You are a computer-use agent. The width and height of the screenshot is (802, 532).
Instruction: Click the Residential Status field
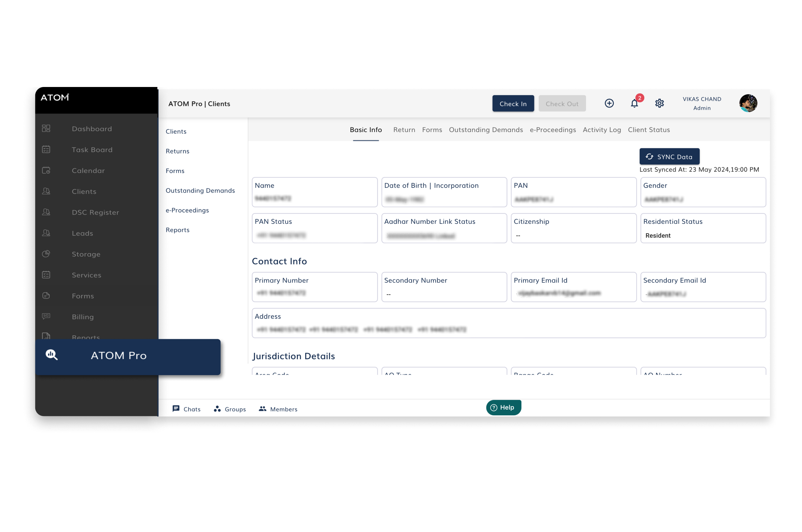coord(703,228)
